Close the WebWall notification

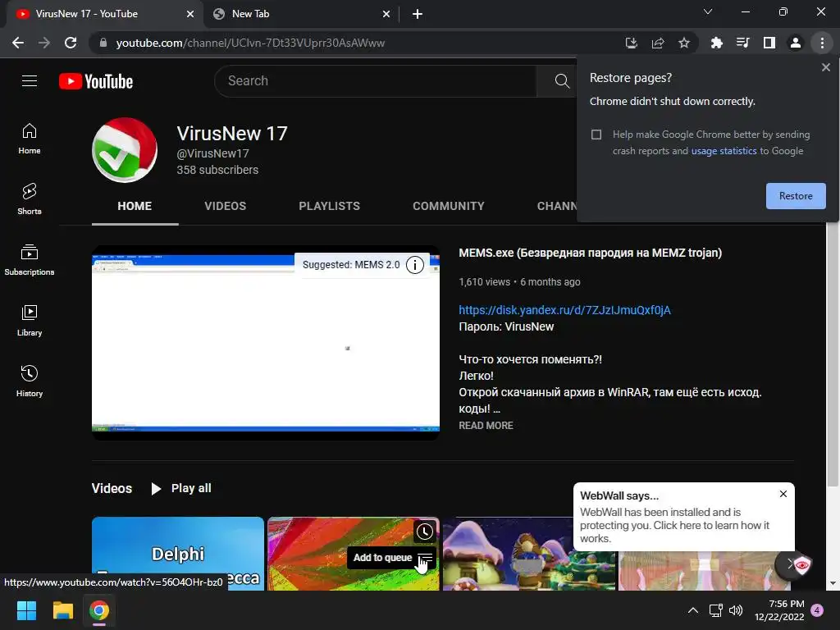[783, 494]
